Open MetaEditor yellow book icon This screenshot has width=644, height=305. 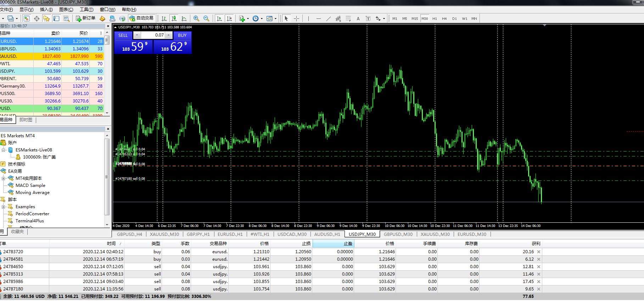point(102,18)
